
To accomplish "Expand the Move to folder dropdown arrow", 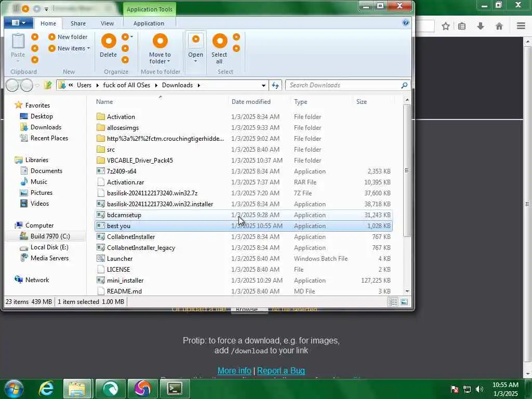I will (x=168, y=61).
